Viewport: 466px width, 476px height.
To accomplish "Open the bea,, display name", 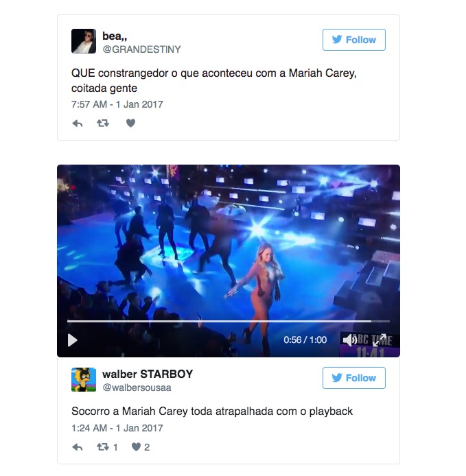I will pyautogui.click(x=115, y=36).
